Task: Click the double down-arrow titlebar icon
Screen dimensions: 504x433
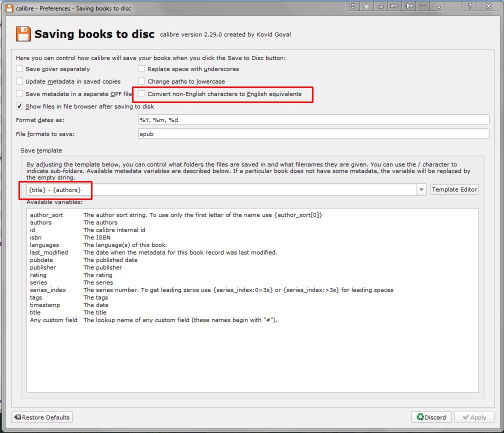Action: (x=353, y=6)
